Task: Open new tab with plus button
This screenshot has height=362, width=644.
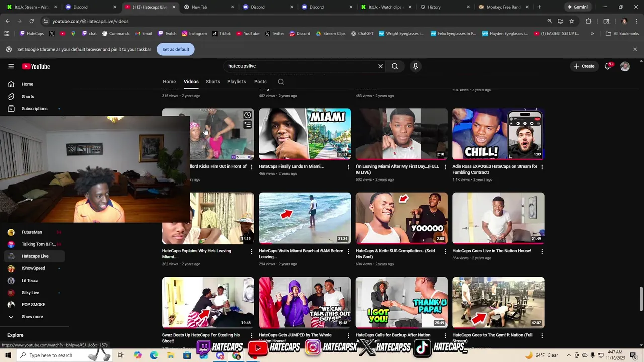Action: [539, 7]
